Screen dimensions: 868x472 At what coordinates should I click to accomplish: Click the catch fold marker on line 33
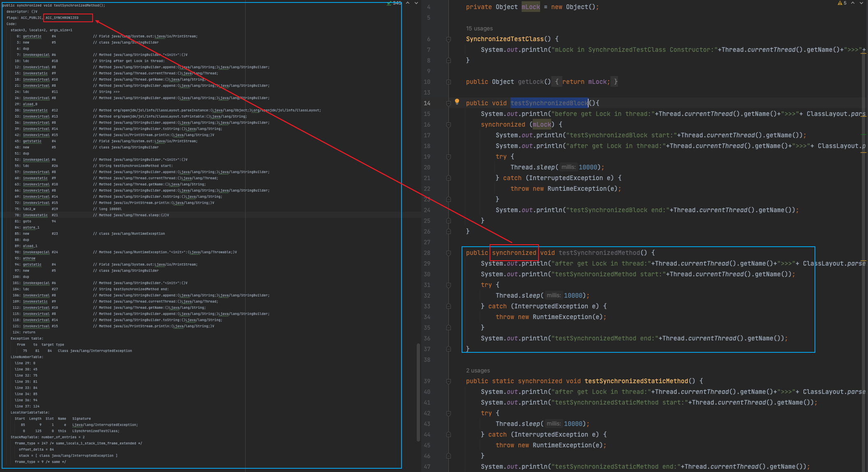448,306
